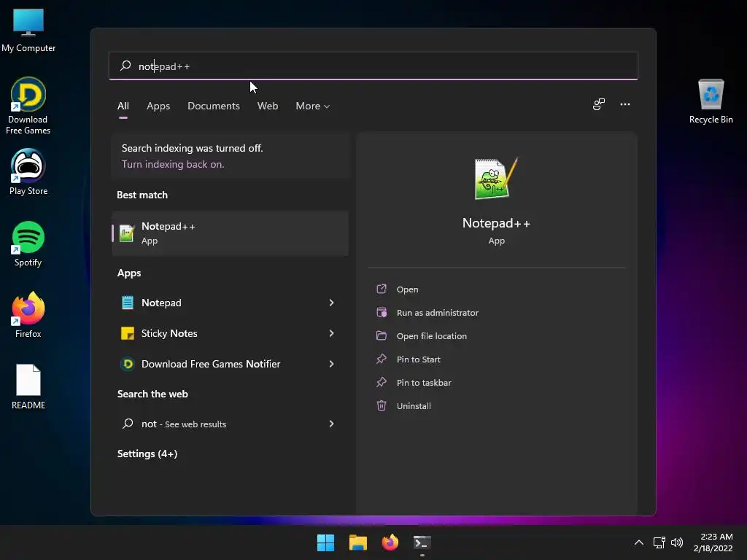Switch to the Apps search tab
This screenshot has width=747, height=560.
158,106
